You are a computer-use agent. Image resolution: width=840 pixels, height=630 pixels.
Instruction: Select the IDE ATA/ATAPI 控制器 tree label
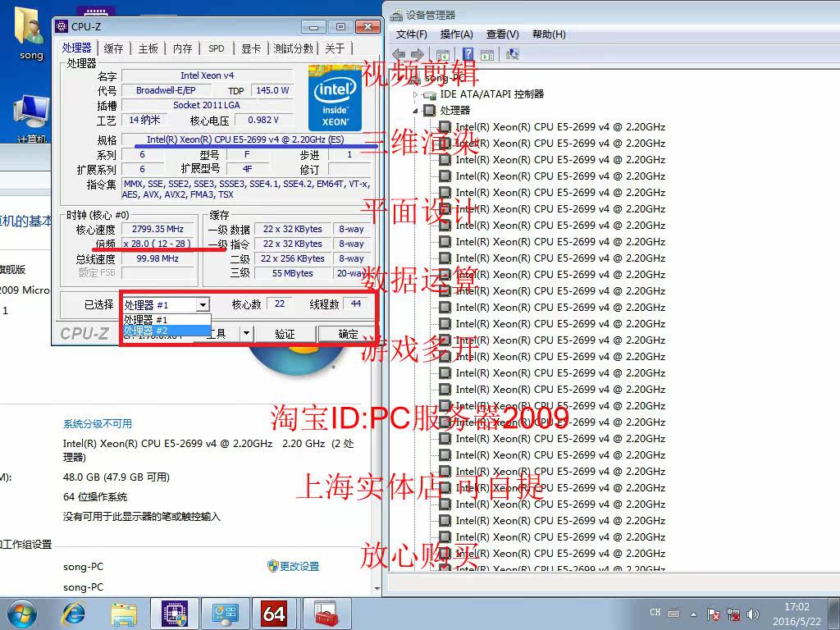coord(492,94)
